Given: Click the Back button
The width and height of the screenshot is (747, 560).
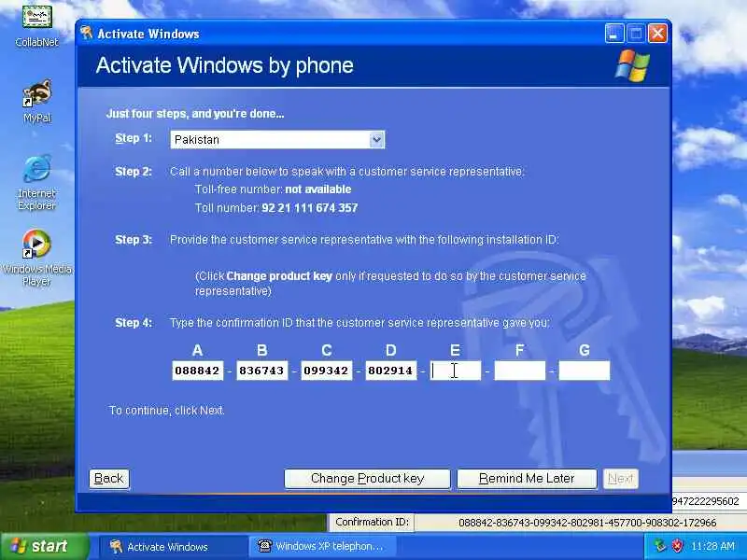Looking at the screenshot, I should click(x=109, y=479).
